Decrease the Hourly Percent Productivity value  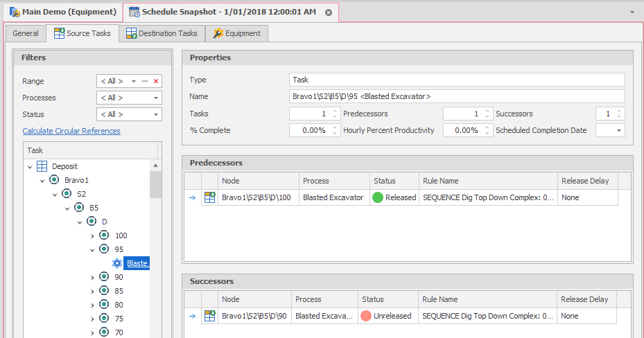coord(487,133)
